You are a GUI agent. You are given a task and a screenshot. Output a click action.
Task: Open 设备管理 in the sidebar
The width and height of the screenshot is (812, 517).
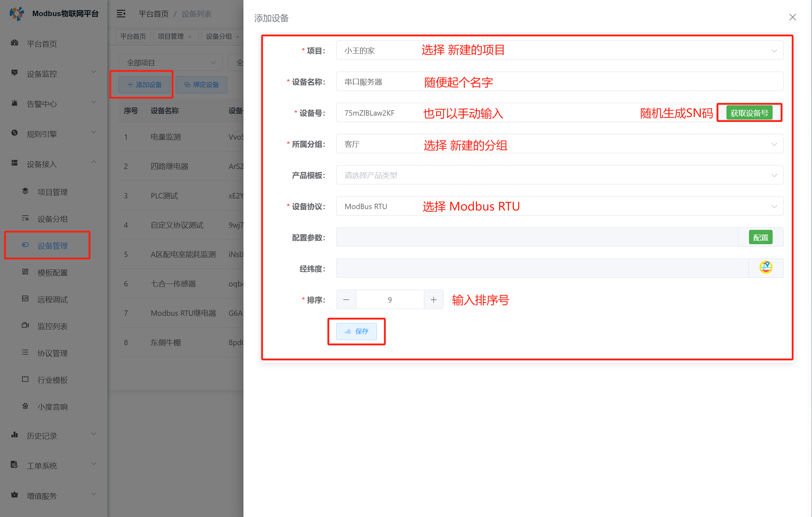52,246
